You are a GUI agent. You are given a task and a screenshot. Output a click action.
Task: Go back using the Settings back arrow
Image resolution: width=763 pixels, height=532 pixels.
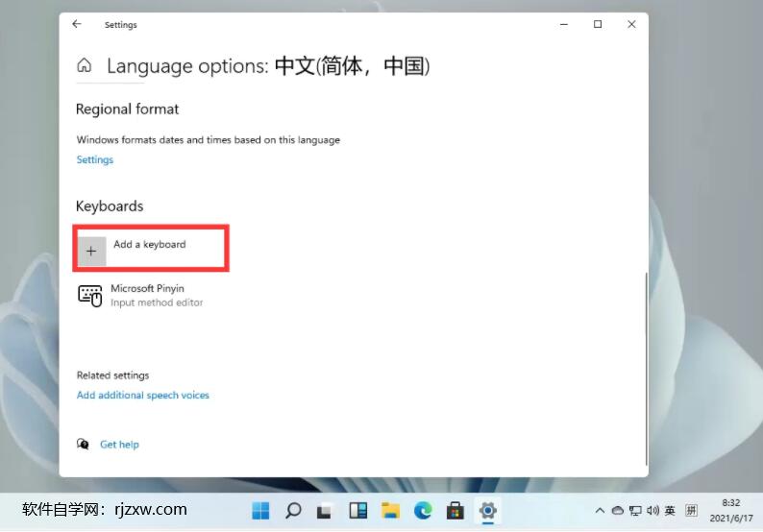pos(77,24)
